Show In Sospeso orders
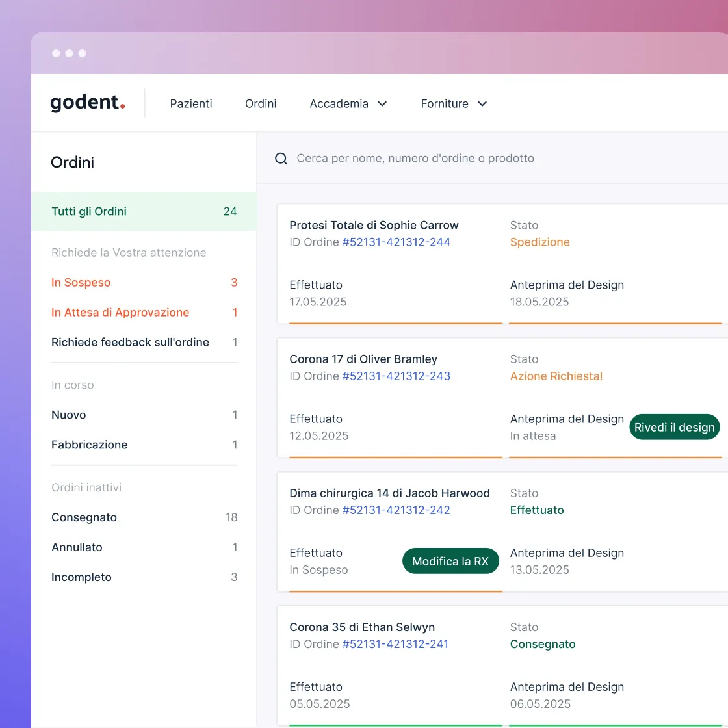This screenshot has height=728, width=728. 144,282
